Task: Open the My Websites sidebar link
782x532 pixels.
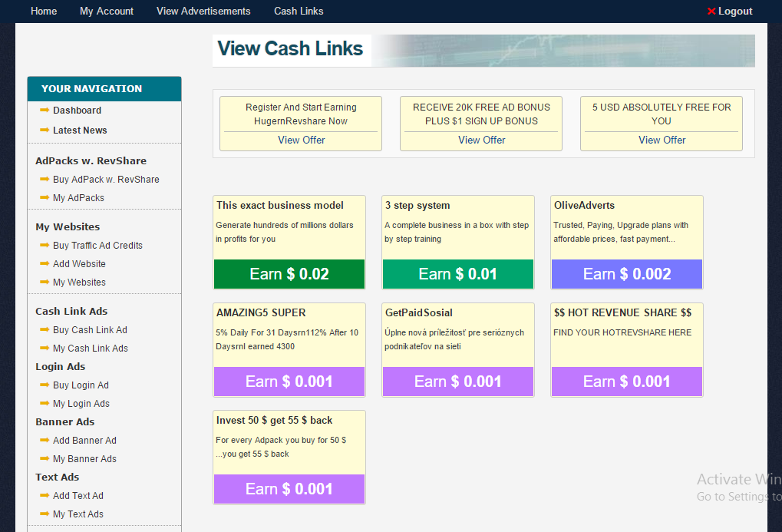Action: (79, 282)
